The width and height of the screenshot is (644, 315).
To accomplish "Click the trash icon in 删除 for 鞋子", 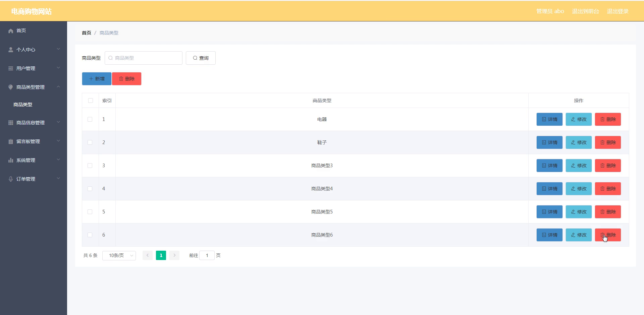I will pyautogui.click(x=602, y=142).
